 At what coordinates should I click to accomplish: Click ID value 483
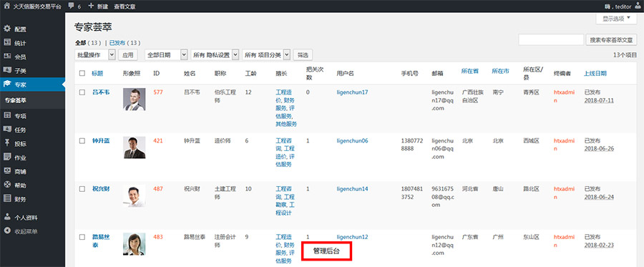158,237
